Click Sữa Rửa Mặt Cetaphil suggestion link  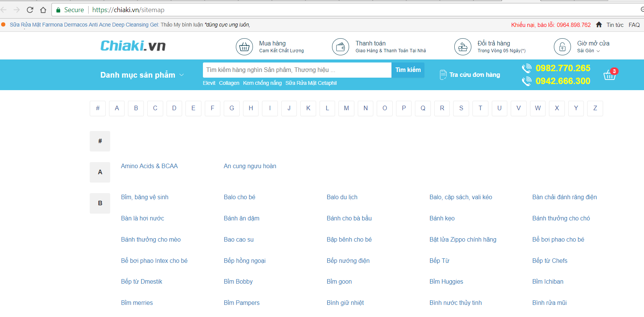pyautogui.click(x=311, y=83)
